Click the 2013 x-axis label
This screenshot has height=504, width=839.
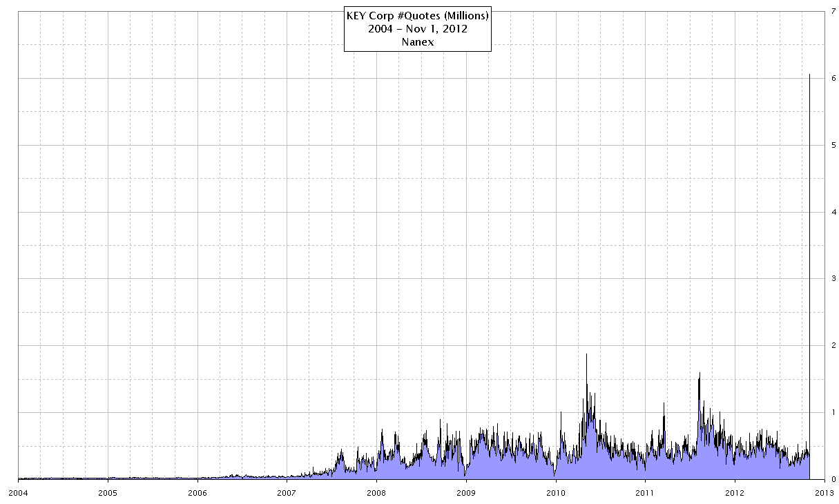824,492
